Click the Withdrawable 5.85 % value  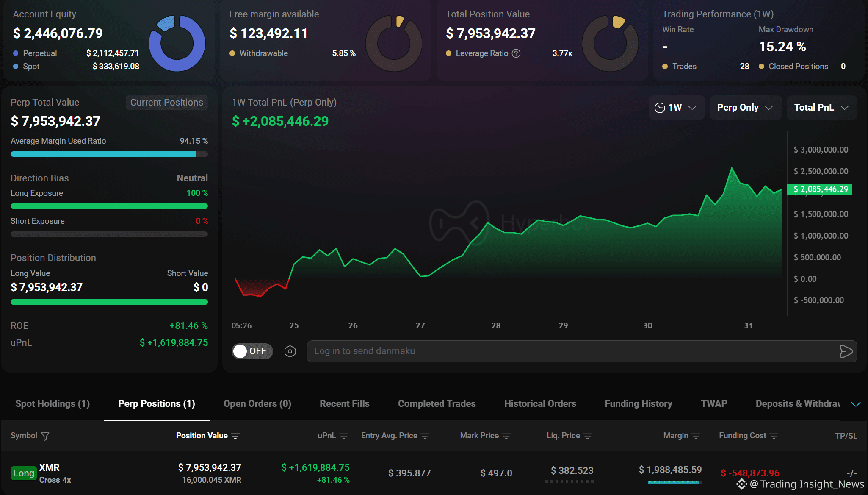344,53
